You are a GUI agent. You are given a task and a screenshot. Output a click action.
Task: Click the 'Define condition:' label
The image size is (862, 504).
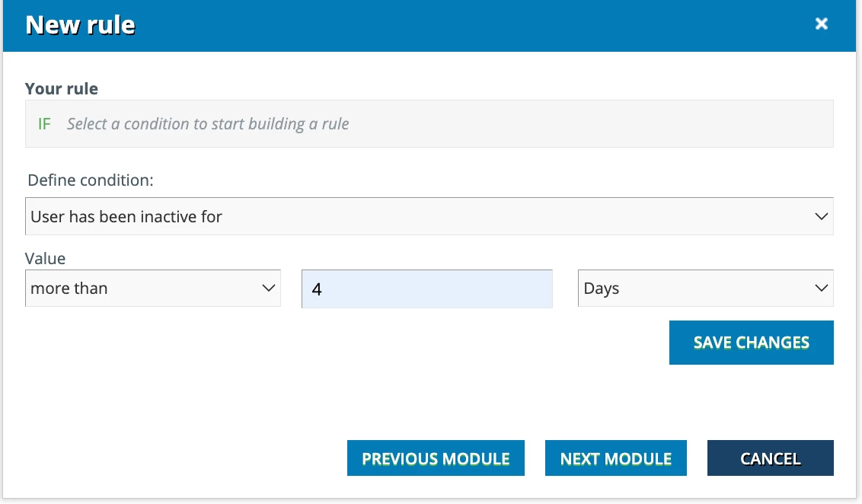pos(90,180)
